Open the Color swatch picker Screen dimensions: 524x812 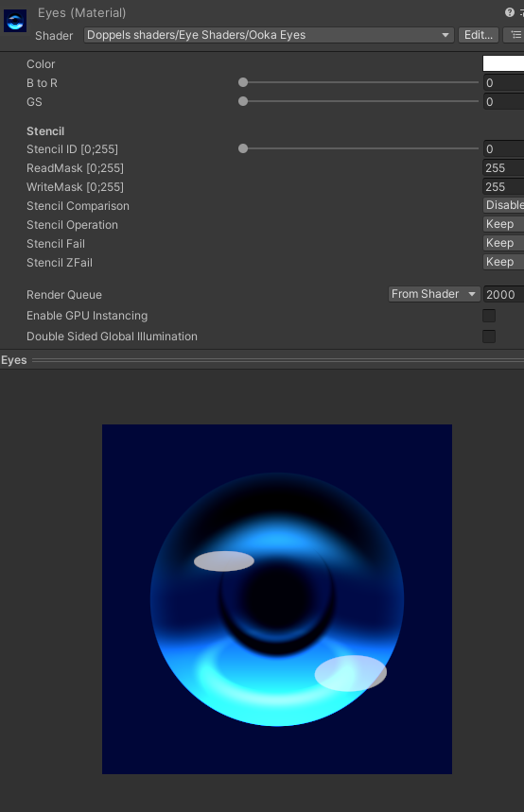(x=503, y=63)
